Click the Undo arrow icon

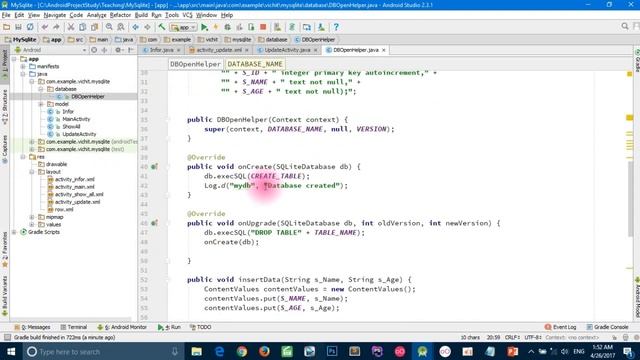pyautogui.click(x=44, y=27)
